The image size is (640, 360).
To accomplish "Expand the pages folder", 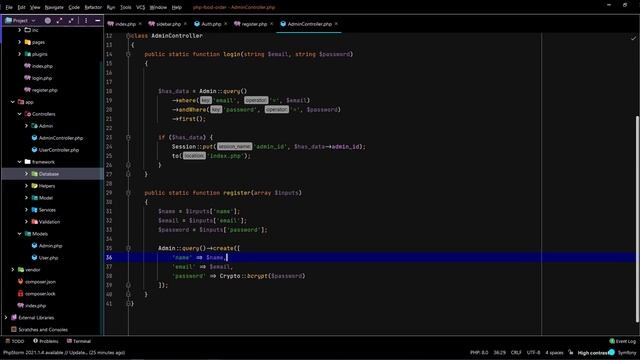I will (x=19, y=42).
